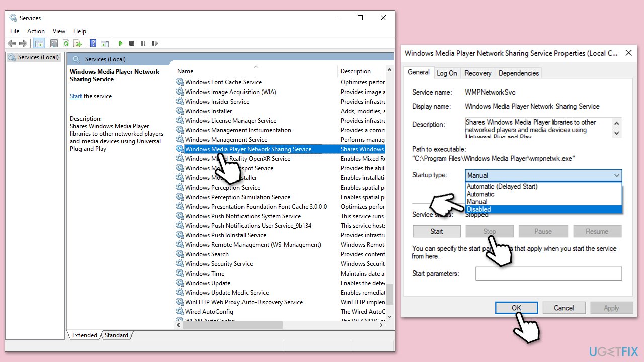Choose Automatic (Delayed Start) startup option

(543, 186)
